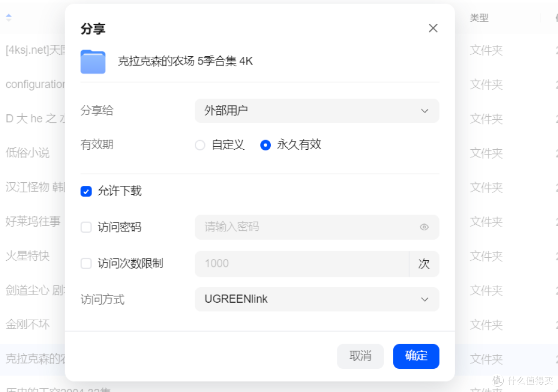The image size is (558, 392).
Task: Toggle password visibility eye icon
Action: (x=424, y=227)
